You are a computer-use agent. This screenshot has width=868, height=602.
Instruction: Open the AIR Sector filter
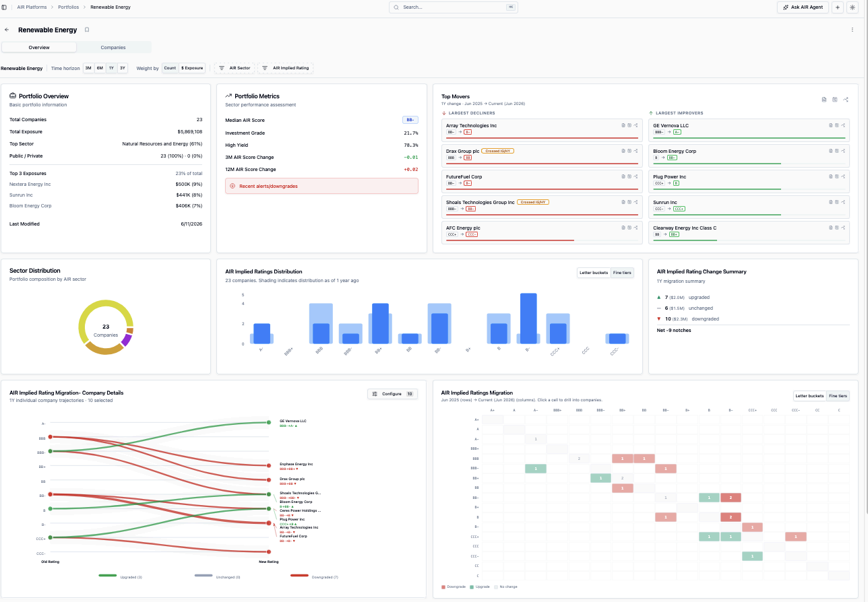click(235, 68)
